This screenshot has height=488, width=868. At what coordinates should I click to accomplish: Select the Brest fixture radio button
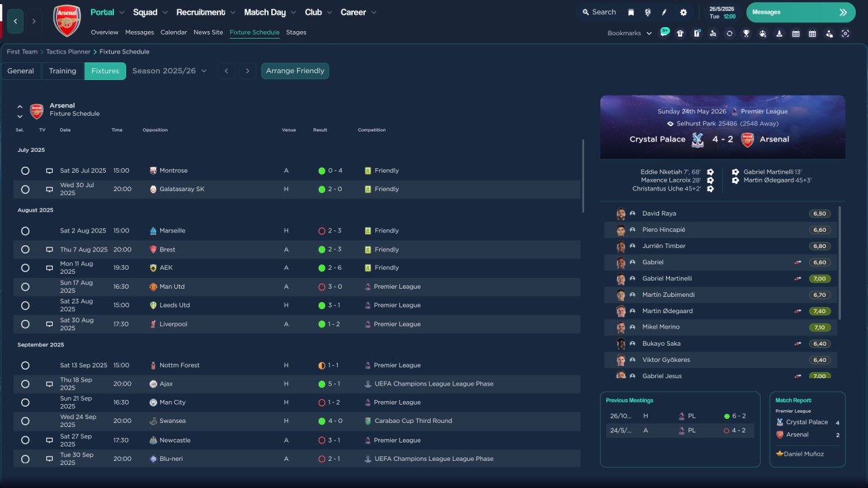coord(25,249)
